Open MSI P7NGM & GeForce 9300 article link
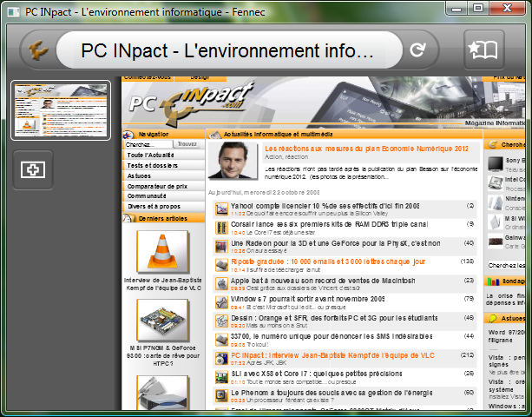 [163, 355]
